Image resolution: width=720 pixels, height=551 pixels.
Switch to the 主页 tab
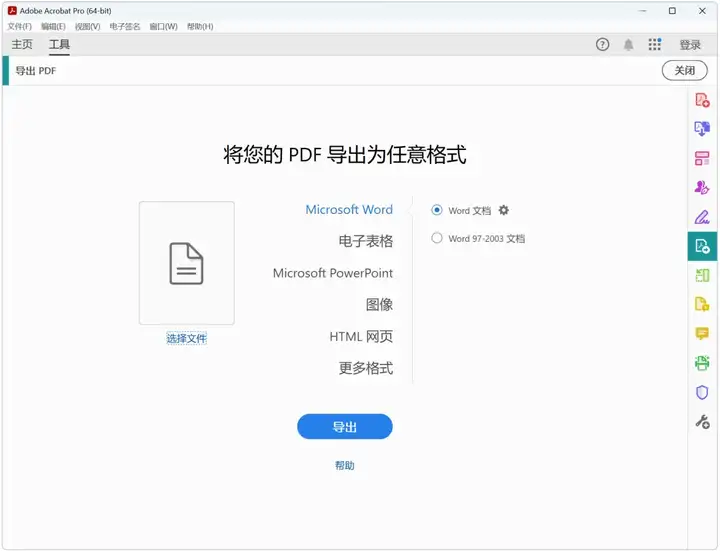[22, 45]
